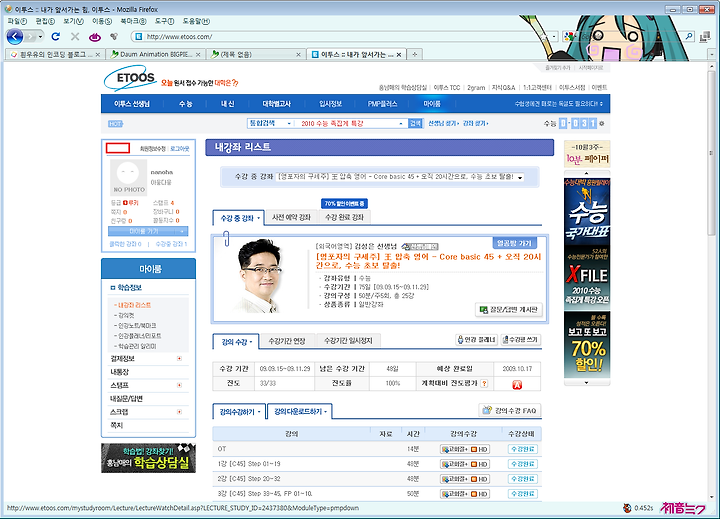This screenshot has height=519, width=720.
Task: Open a new tab with the plus button
Action: tap(415, 54)
